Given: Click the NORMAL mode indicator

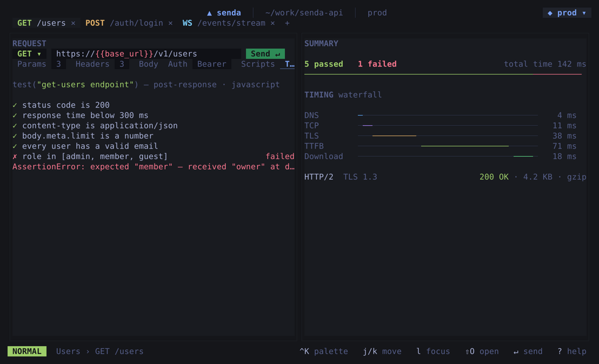Looking at the screenshot, I should 26,352.
